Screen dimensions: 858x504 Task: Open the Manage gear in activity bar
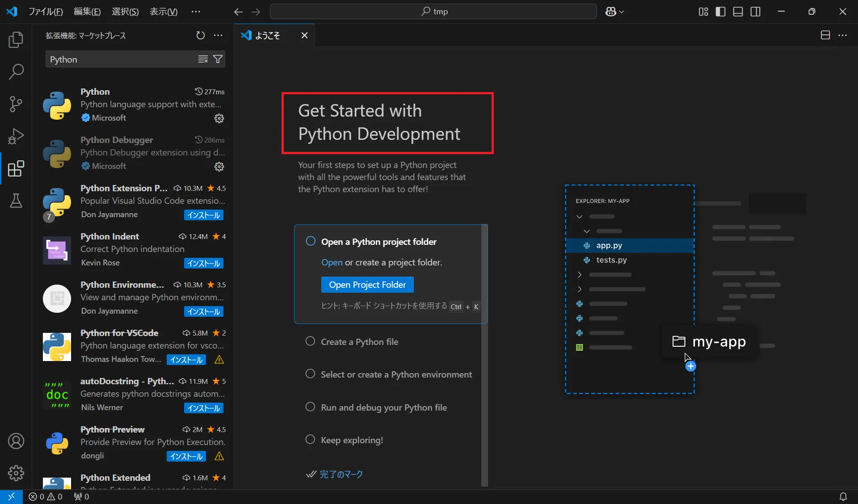16,473
